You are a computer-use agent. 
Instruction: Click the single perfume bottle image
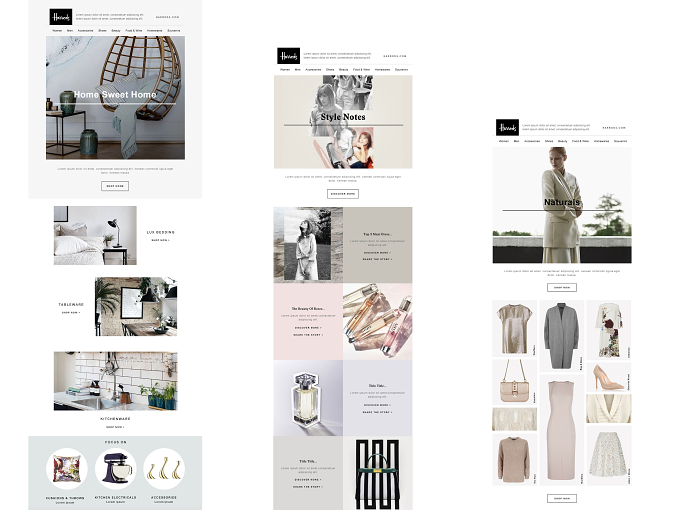coord(308,398)
